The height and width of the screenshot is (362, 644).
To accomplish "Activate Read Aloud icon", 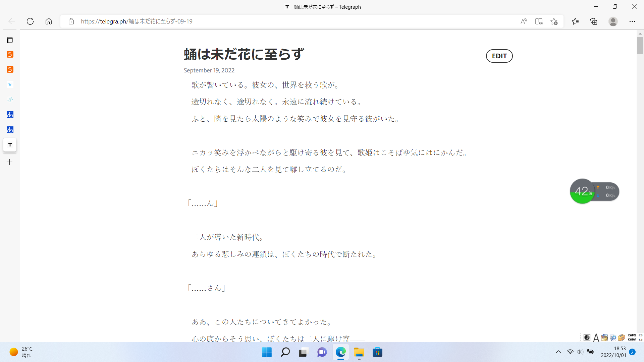I will [x=524, y=21].
